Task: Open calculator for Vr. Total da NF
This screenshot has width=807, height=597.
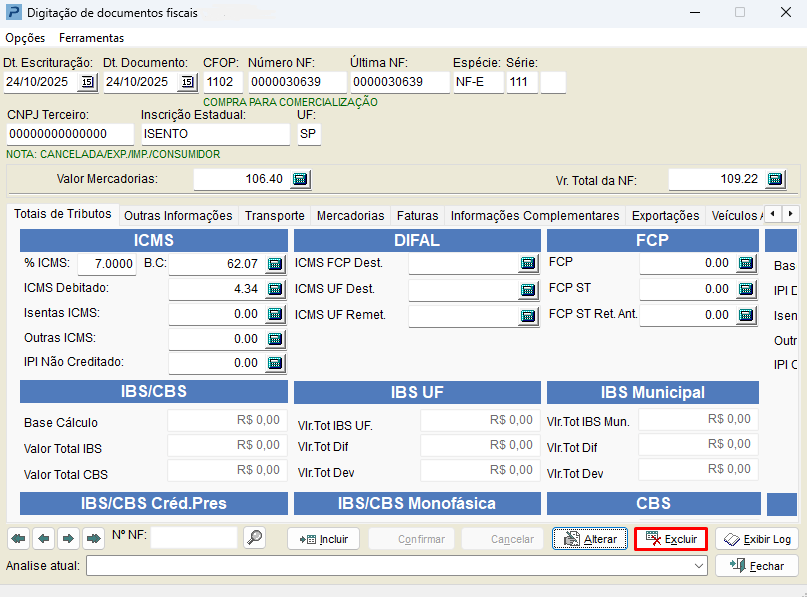Action: click(775, 179)
